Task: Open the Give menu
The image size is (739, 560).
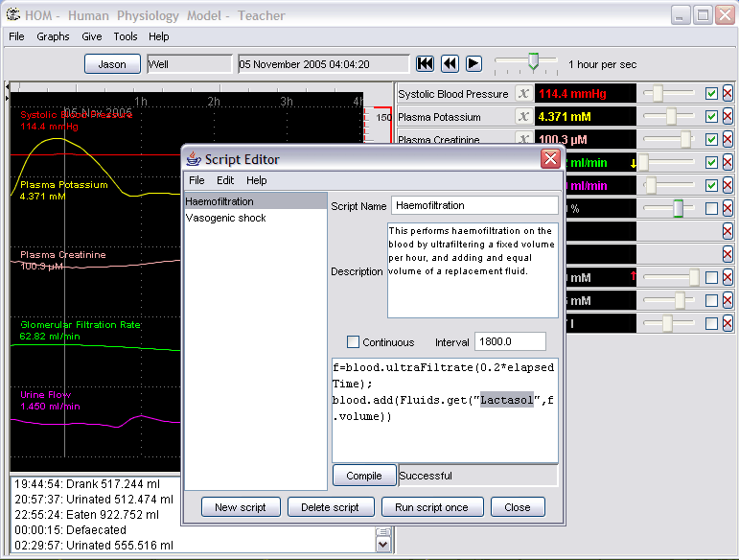Action: click(92, 36)
